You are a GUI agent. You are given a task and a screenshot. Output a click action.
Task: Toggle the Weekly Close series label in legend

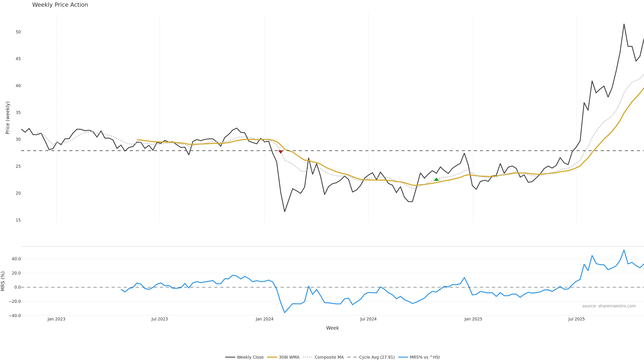point(250,357)
